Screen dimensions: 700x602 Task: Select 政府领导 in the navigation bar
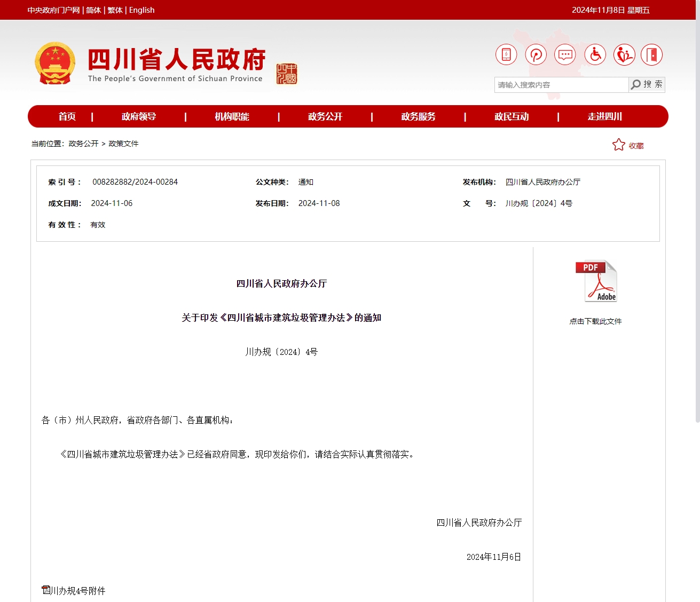click(139, 116)
